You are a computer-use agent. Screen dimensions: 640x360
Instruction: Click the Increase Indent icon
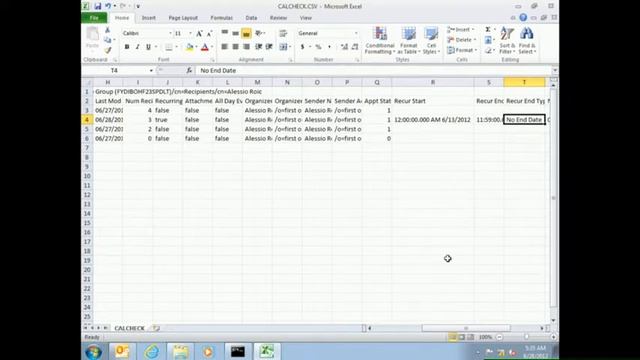[x=269, y=47]
